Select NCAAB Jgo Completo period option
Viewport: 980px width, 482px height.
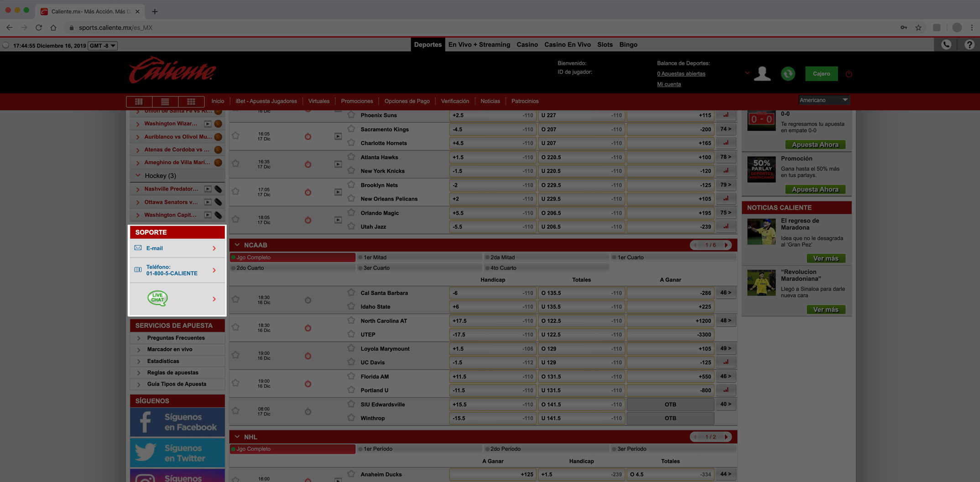292,257
